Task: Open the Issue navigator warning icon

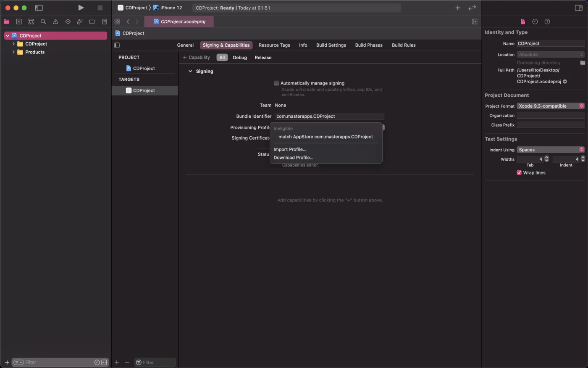Action: [x=55, y=21]
